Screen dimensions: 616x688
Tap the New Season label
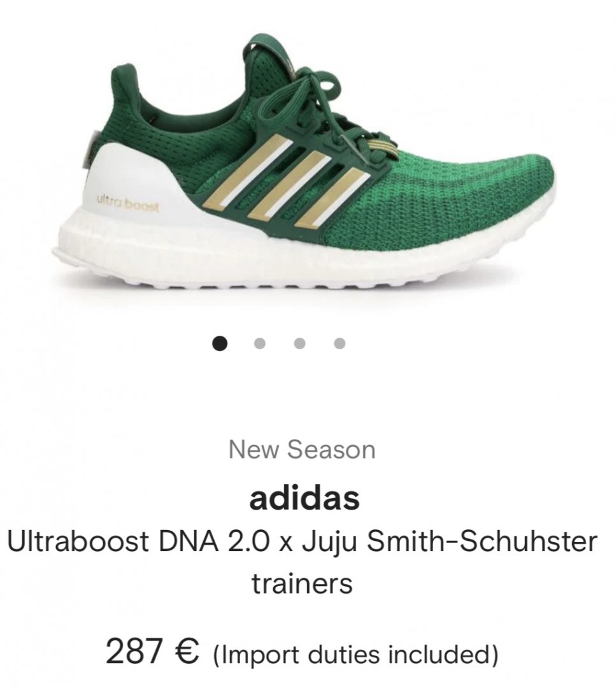pyautogui.click(x=302, y=450)
